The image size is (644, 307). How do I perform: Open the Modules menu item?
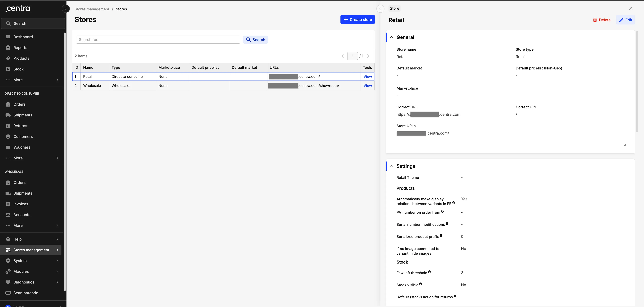pyautogui.click(x=21, y=272)
